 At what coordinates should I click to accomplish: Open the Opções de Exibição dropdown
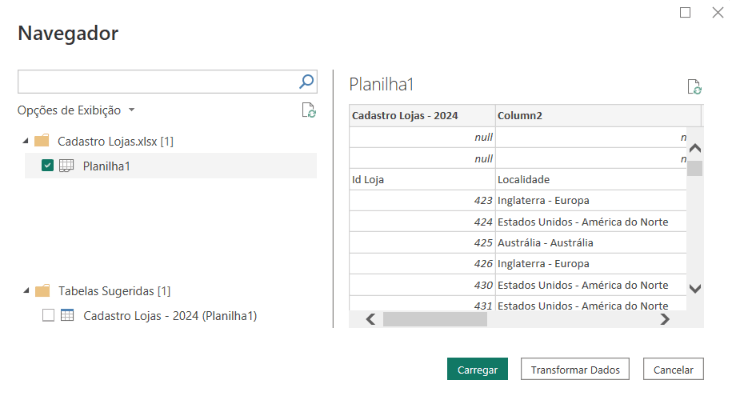tap(76, 110)
